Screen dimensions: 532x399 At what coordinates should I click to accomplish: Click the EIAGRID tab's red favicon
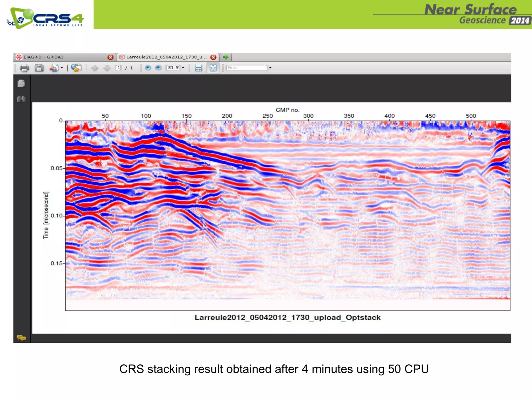[19, 57]
